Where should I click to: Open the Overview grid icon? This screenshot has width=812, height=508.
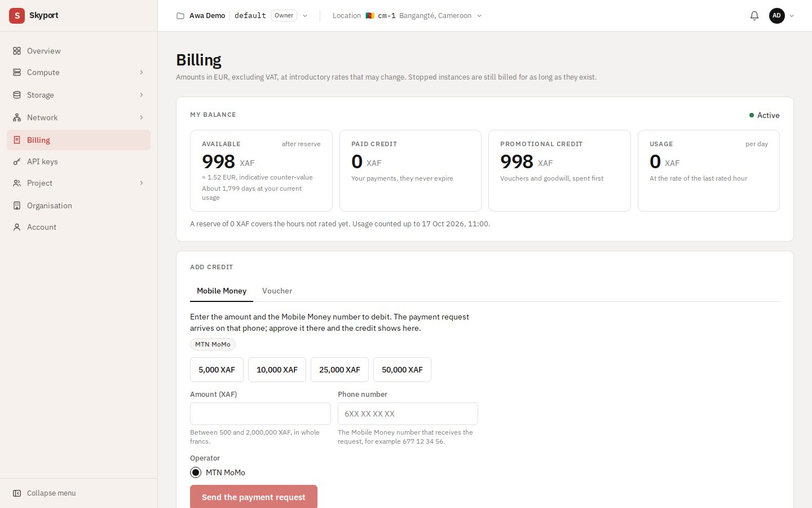[x=17, y=51]
